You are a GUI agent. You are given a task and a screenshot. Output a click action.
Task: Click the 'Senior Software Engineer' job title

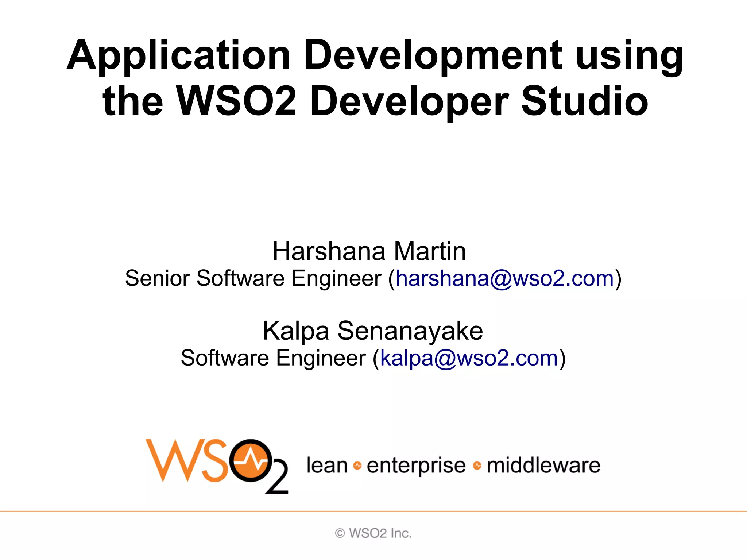tap(253, 279)
